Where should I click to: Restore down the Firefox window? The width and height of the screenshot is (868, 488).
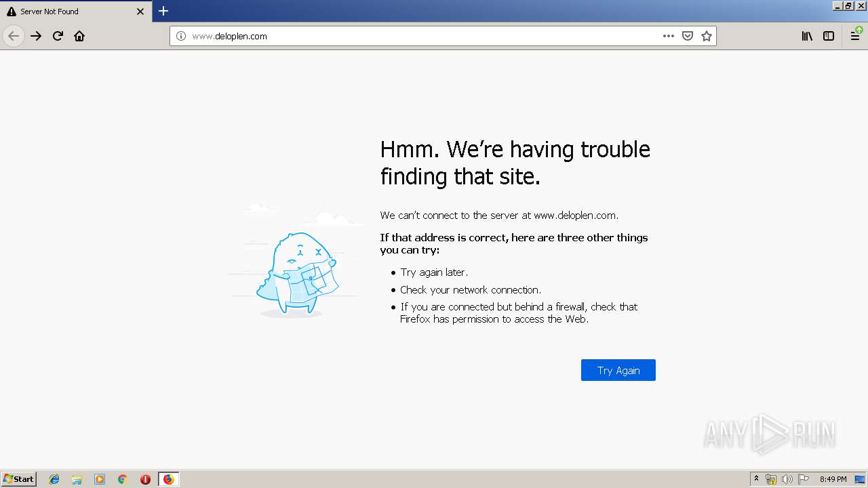[x=848, y=5]
